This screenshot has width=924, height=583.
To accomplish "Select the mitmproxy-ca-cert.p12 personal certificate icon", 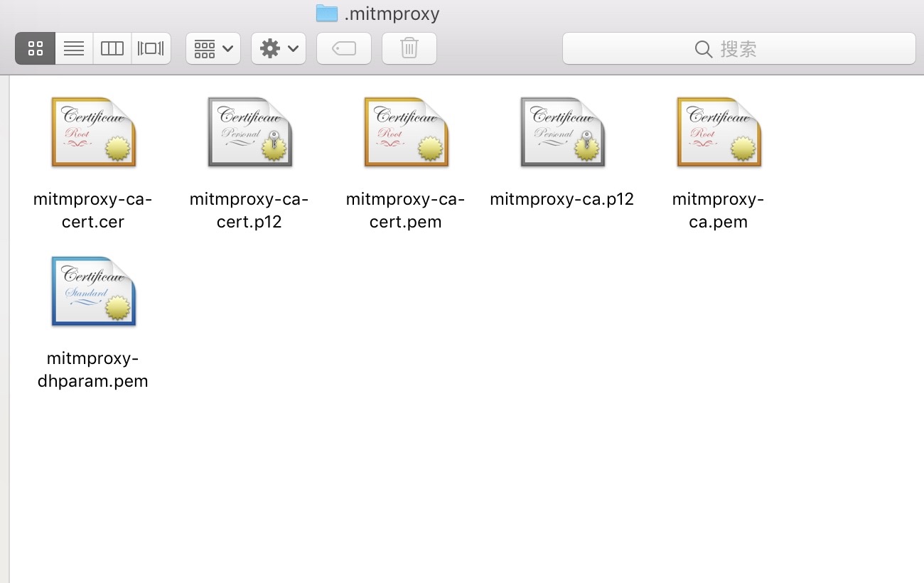I will (x=249, y=132).
